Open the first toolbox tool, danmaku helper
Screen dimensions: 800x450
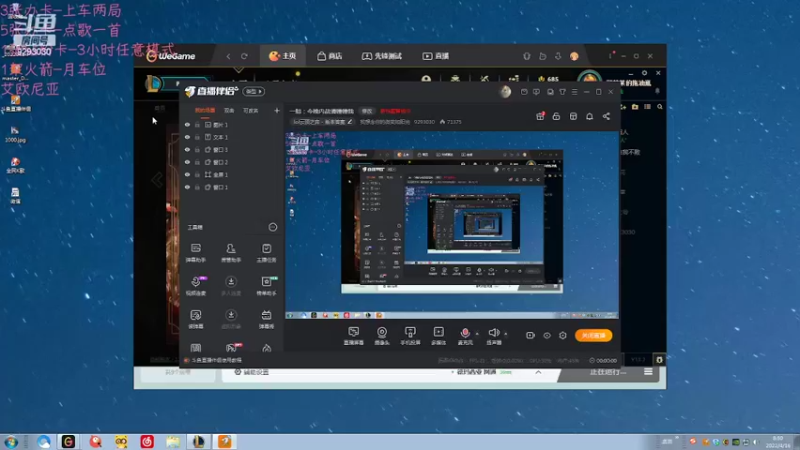click(195, 253)
